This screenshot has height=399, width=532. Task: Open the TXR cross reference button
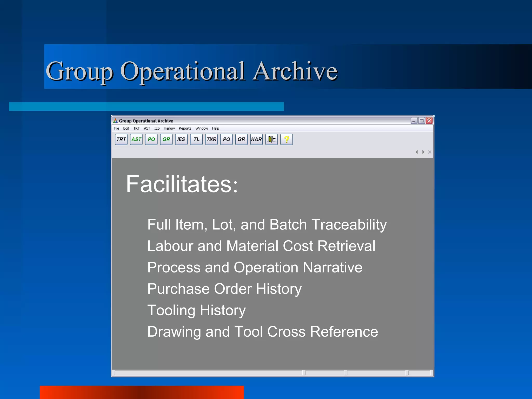click(211, 139)
